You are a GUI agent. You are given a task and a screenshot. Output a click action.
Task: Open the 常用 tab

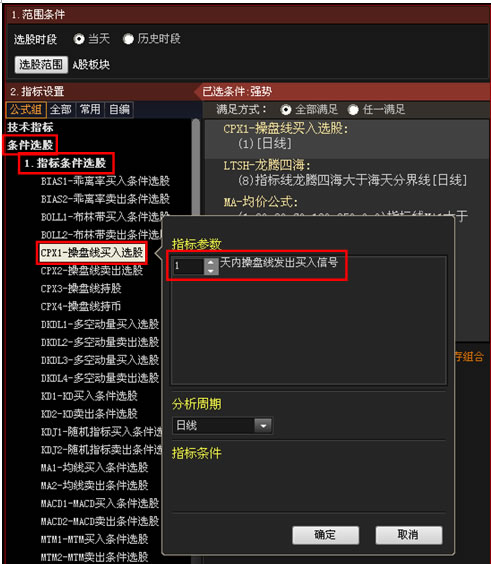(90, 109)
